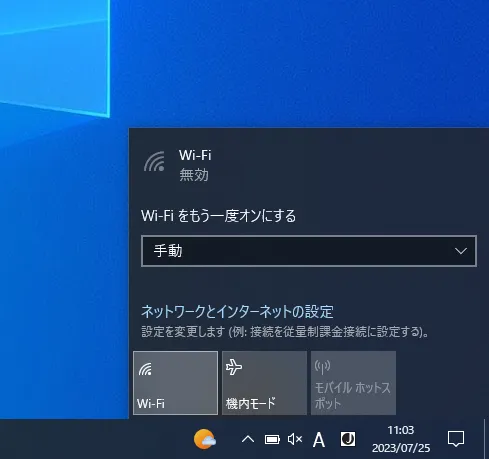This screenshot has width=489, height=459.
Task: Open the notification action center icon
Action: [456, 439]
